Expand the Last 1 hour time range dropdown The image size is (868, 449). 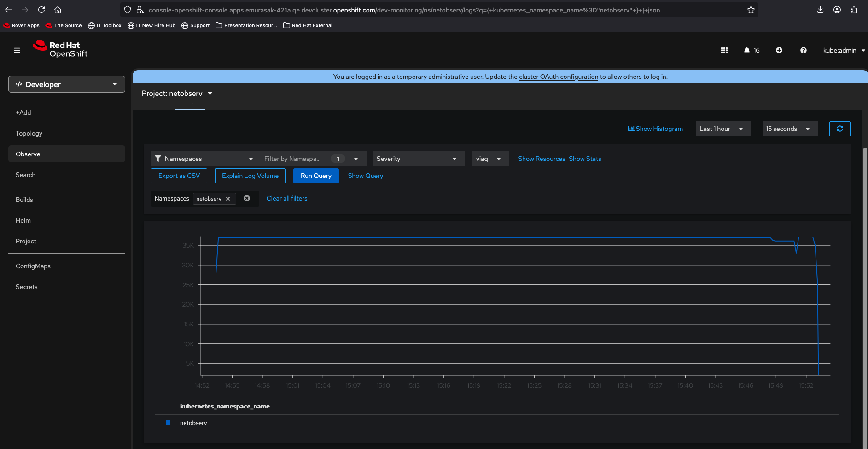pyautogui.click(x=723, y=129)
